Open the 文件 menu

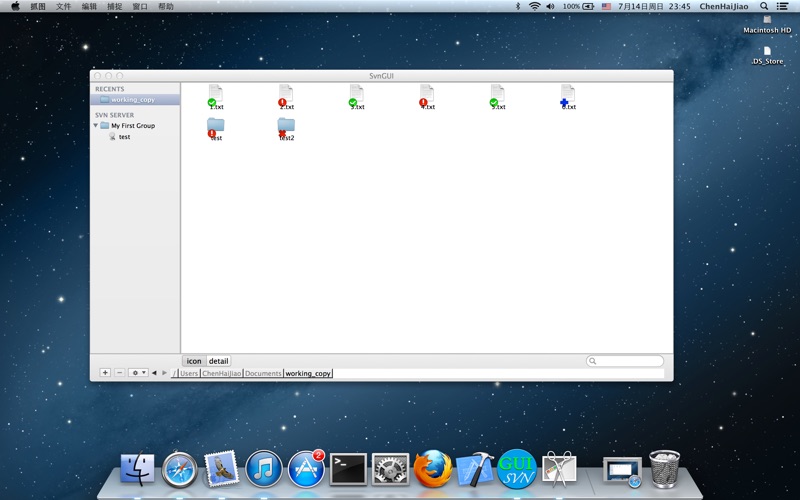click(63, 6)
